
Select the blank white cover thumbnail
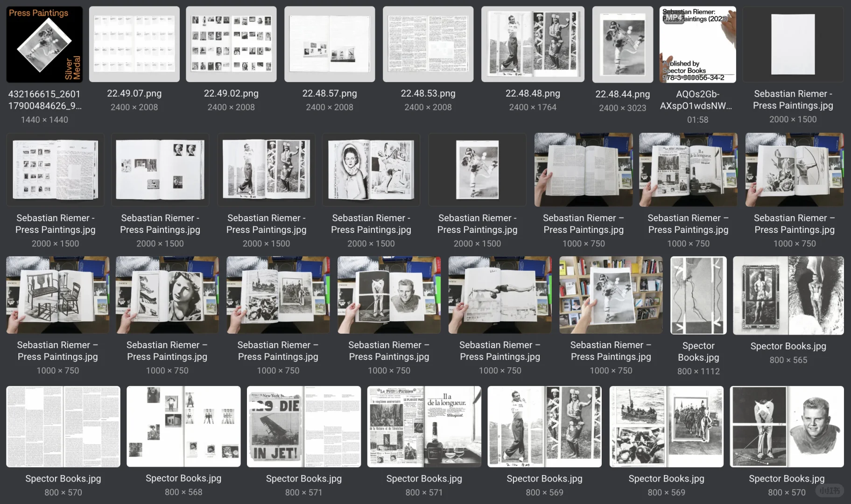[x=793, y=44]
